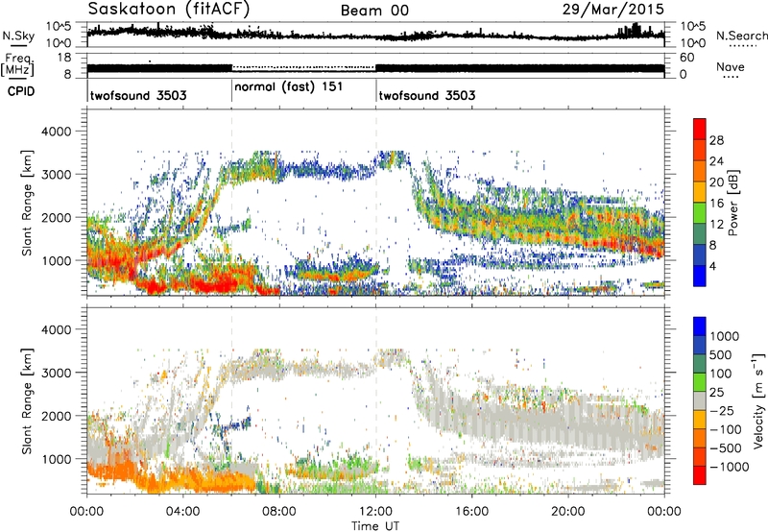
Task: Click the "08:00" time axis label
Action: coord(279,512)
